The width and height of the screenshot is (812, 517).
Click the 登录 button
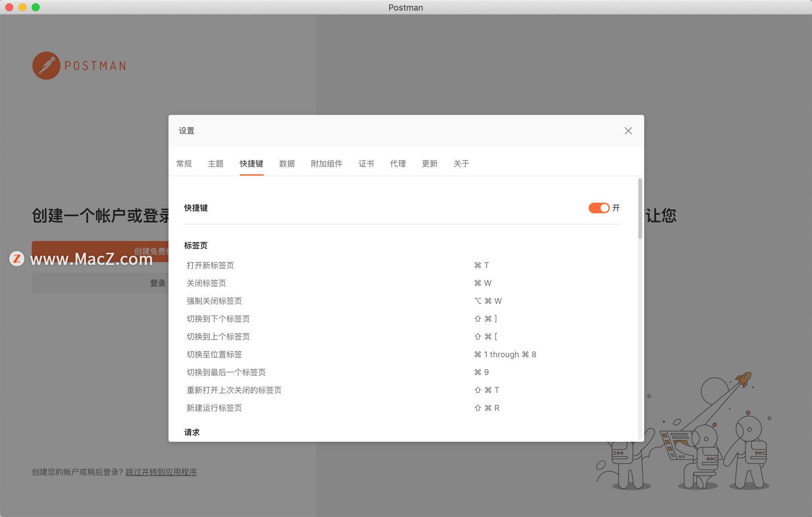point(100,283)
